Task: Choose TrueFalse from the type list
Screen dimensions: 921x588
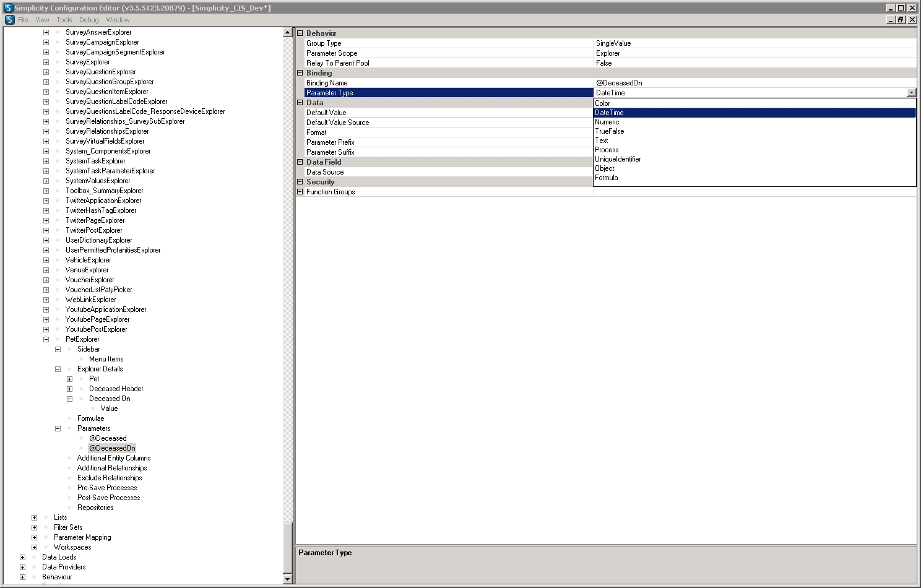Action: coord(755,131)
